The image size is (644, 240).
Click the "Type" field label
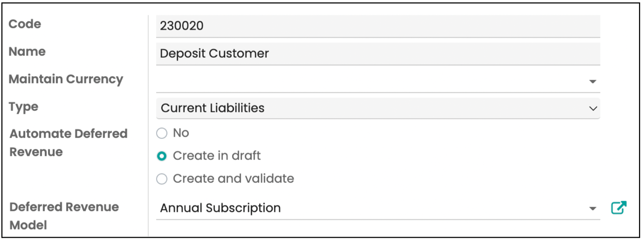click(23, 107)
